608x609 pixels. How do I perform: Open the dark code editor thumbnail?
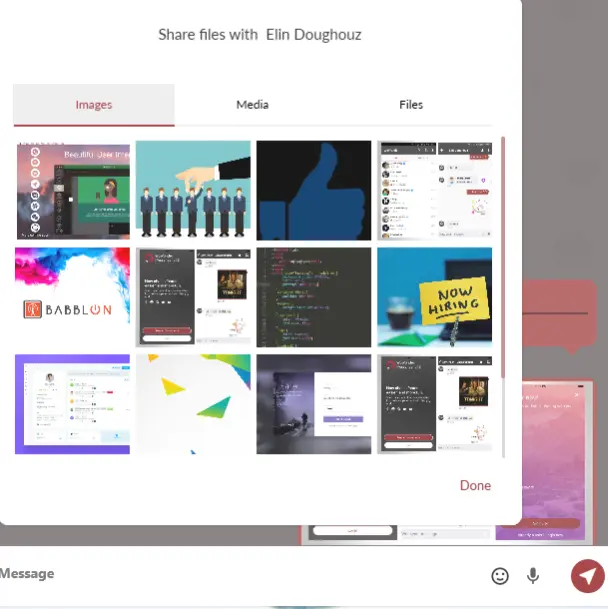tap(314, 297)
